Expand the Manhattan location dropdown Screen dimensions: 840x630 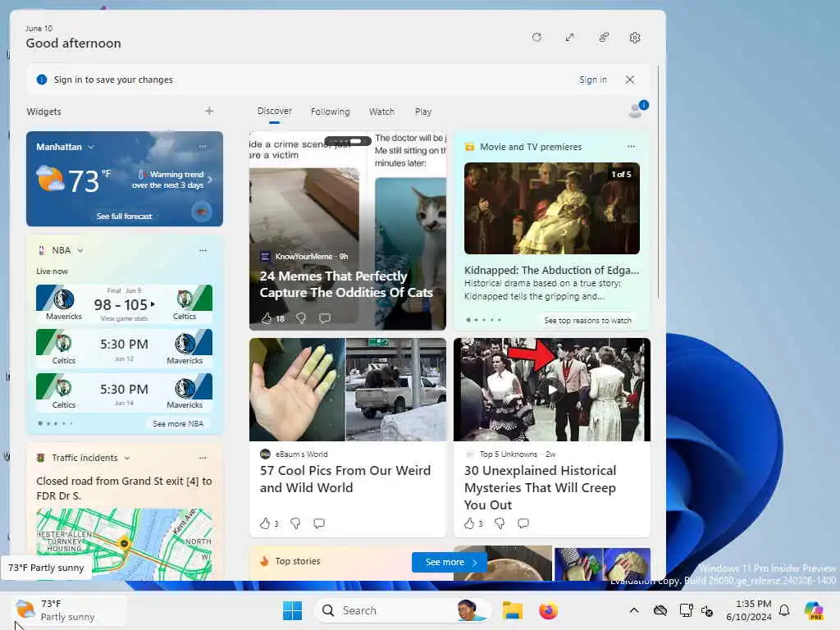click(x=90, y=147)
